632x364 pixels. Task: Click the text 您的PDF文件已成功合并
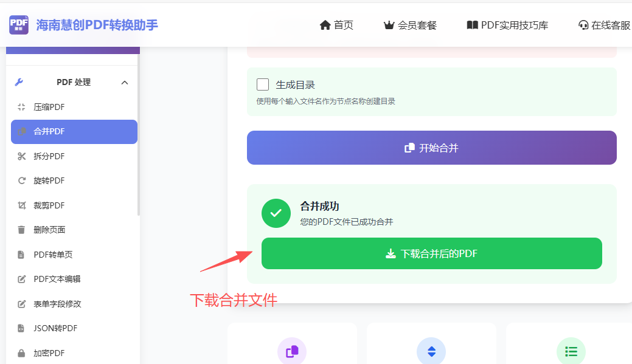pos(347,222)
